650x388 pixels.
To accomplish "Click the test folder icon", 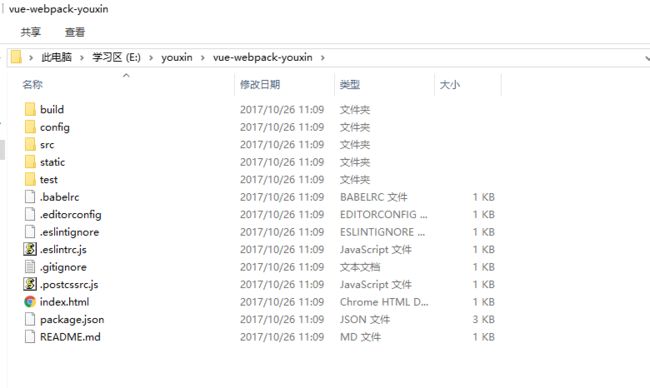I will point(30,179).
